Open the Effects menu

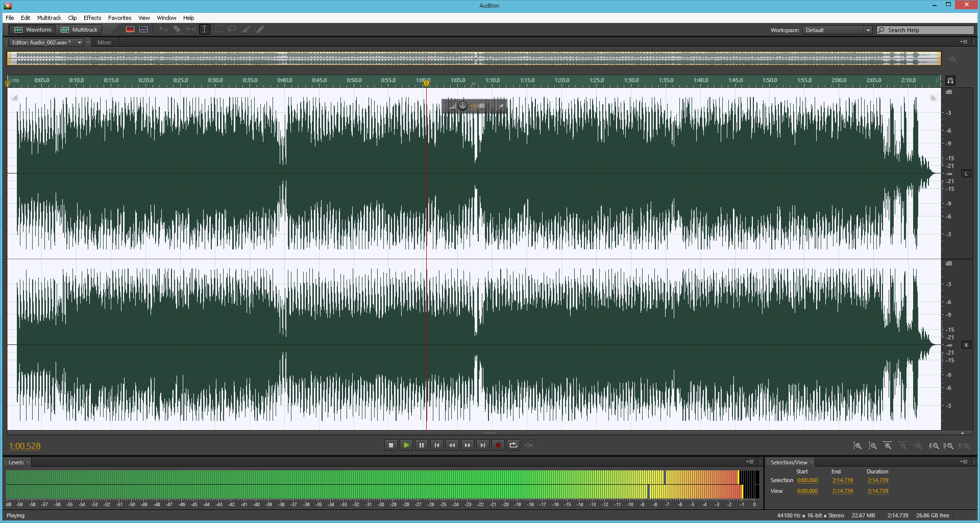(92, 18)
